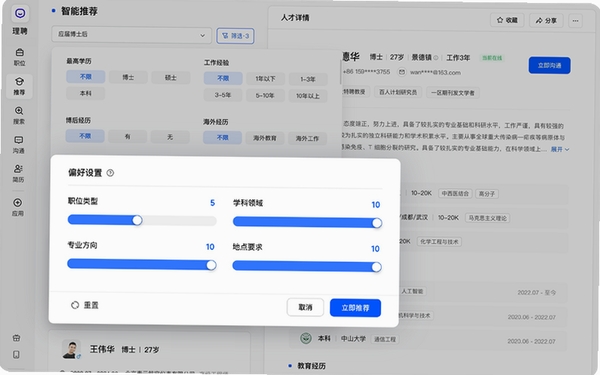This screenshot has height=375, width=600.
Task: Click the 分享 share button
Action: point(546,21)
